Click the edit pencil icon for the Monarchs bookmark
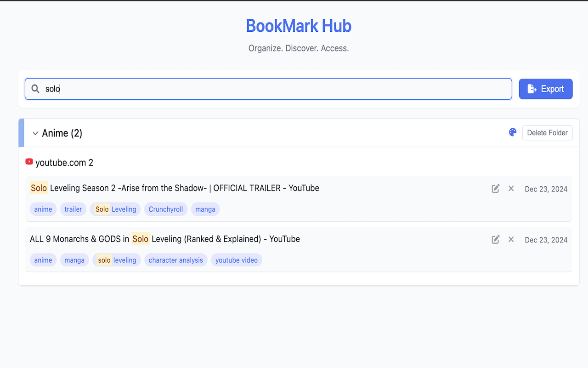588x368 pixels. click(x=495, y=239)
